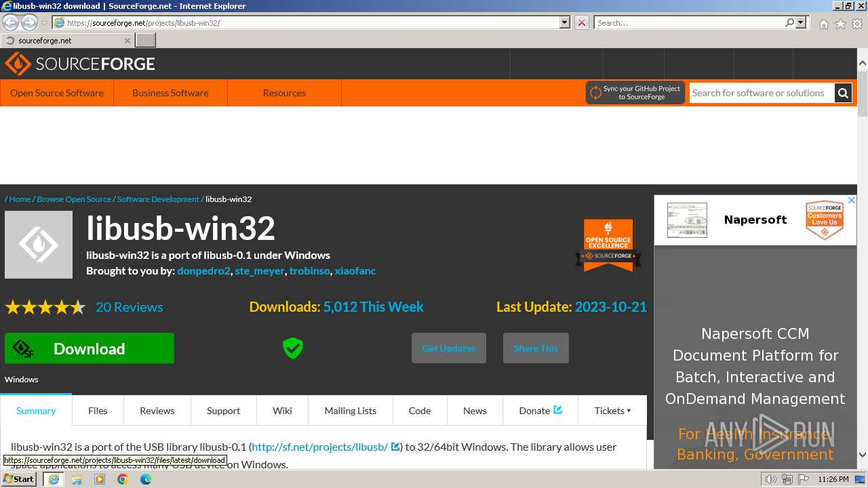Screen dimensions: 868x488
Task: Click the donpedro2 author link
Action: point(203,270)
